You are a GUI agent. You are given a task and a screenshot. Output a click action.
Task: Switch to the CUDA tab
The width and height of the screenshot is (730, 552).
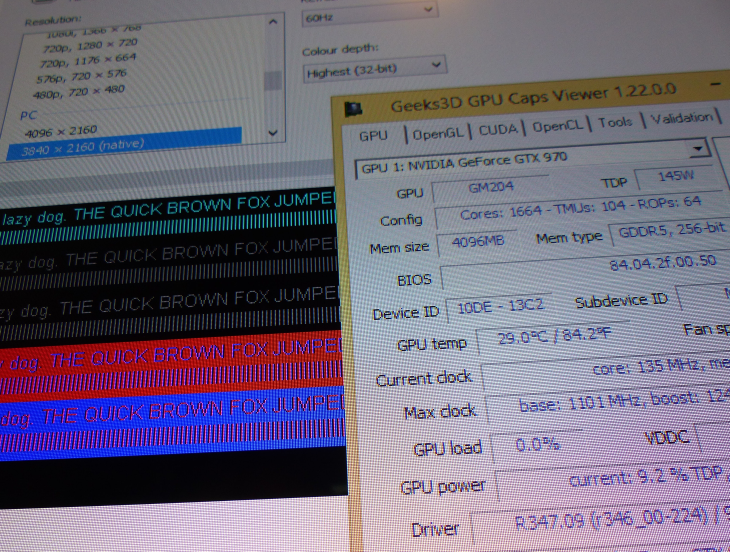coord(498,129)
